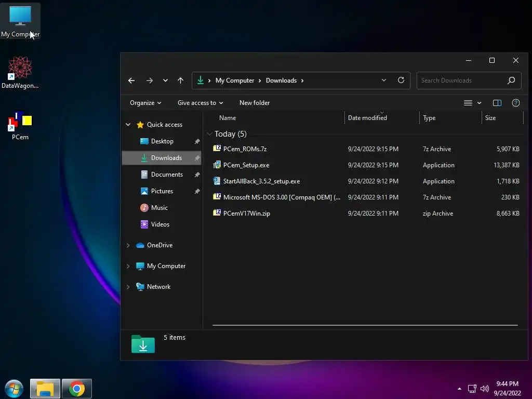Open the Windows Start button

(14, 389)
